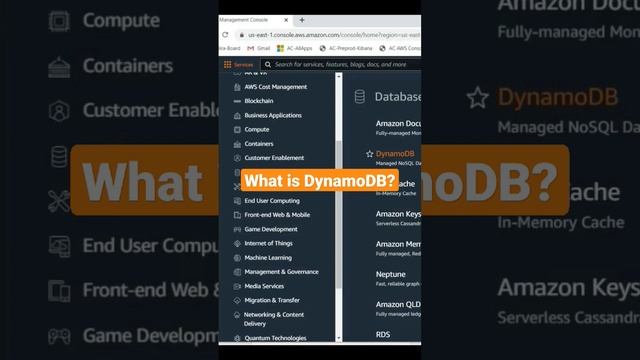Open the Amazon Keyspaces service link
The height and width of the screenshot is (360, 640).
coord(398,214)
